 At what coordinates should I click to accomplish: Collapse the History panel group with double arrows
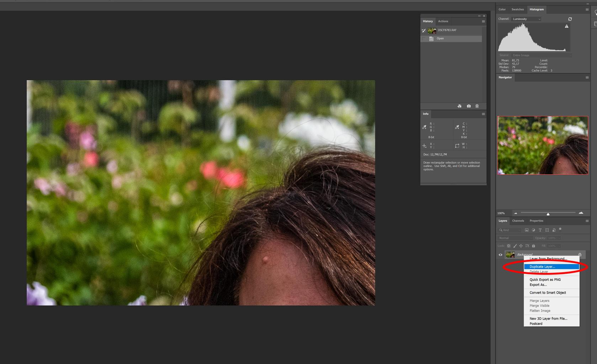coord(479,16)
